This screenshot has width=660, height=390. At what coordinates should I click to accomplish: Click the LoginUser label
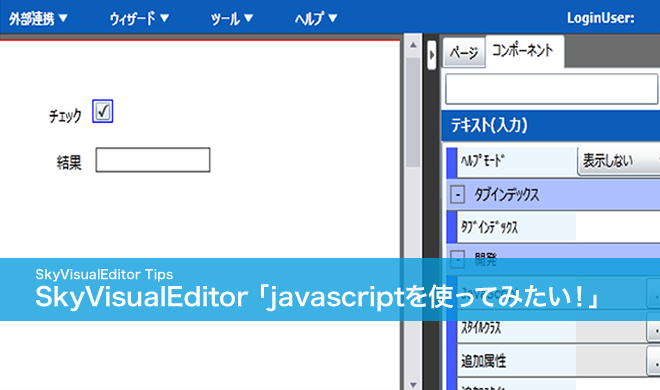[601, 18]
